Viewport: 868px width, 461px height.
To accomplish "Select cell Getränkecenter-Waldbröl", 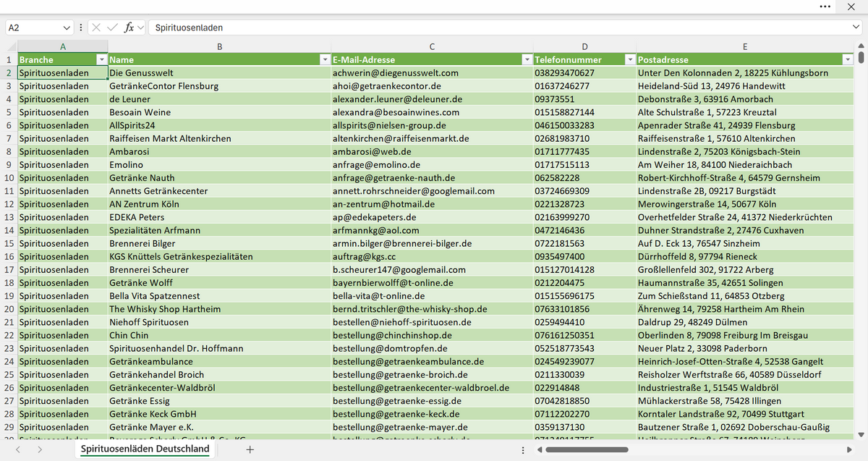I will click(x=220, y=388).
